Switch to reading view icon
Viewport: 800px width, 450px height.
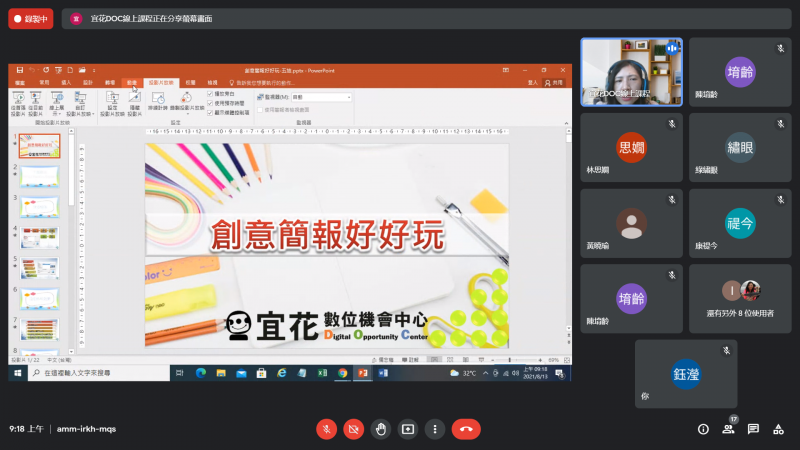tap(466, 360)
